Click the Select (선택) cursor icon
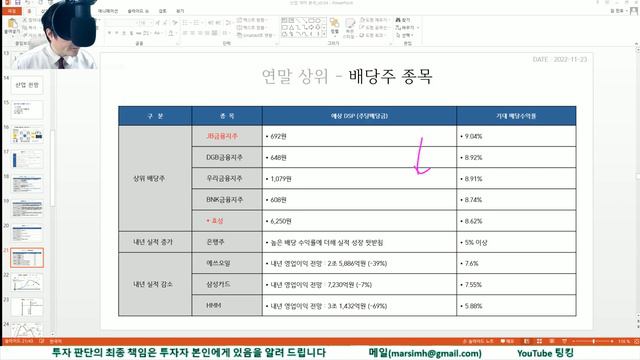The image size is (640, 360). pos(398,35)
